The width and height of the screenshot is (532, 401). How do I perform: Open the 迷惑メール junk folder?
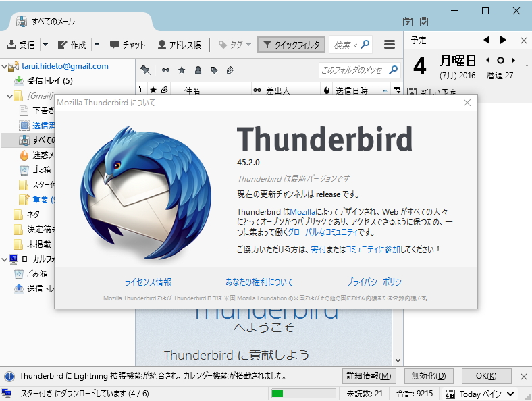[x=36, y=155]
